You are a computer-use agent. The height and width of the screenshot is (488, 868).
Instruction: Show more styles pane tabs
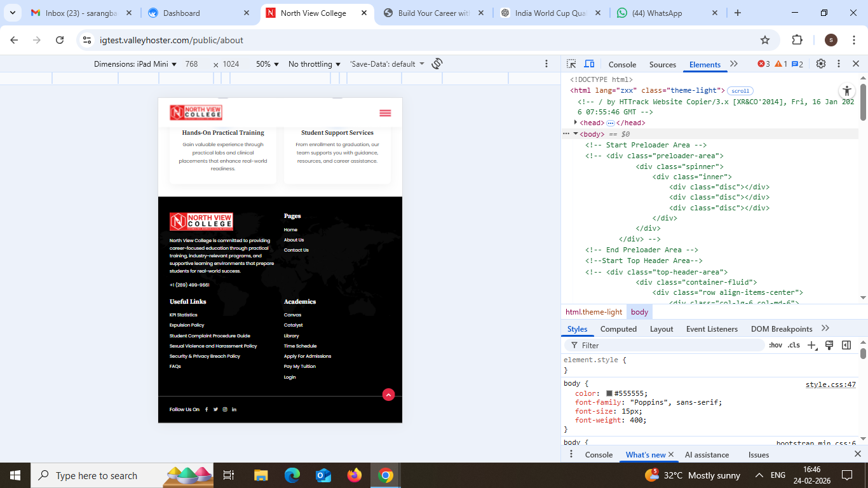point(825,329)
